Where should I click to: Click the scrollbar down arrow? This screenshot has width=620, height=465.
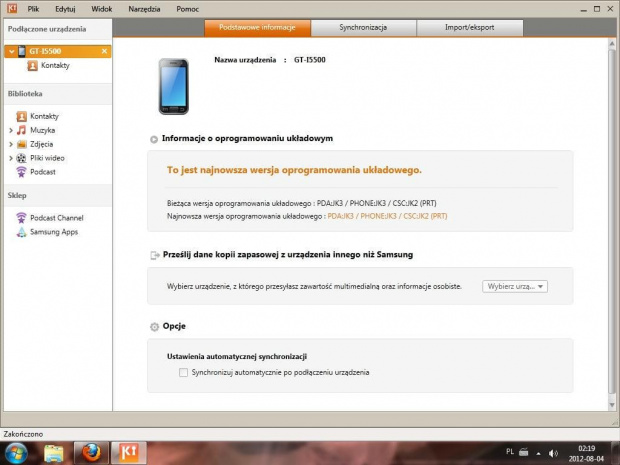[x=612, y=405]
